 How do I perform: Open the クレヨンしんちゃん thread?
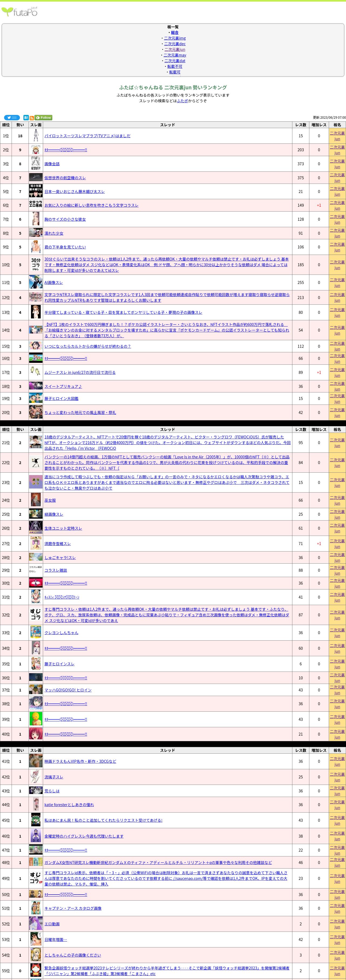point(61,633)
